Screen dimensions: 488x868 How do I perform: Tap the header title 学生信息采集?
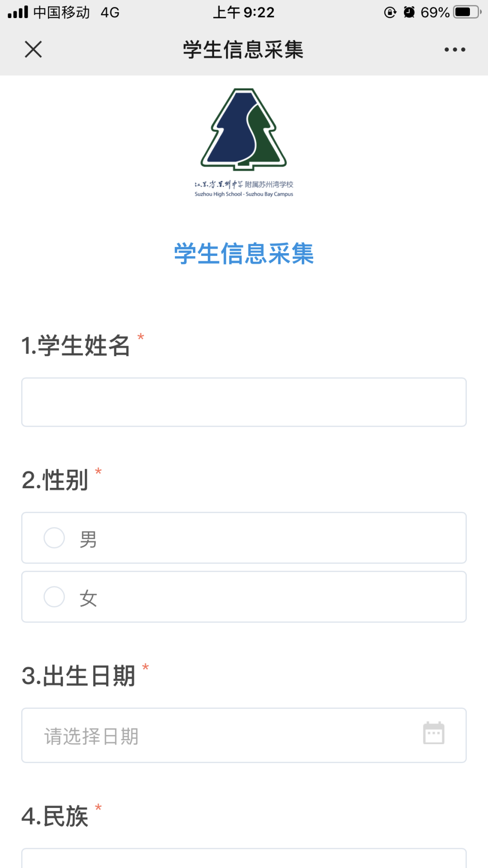(243, 49)
